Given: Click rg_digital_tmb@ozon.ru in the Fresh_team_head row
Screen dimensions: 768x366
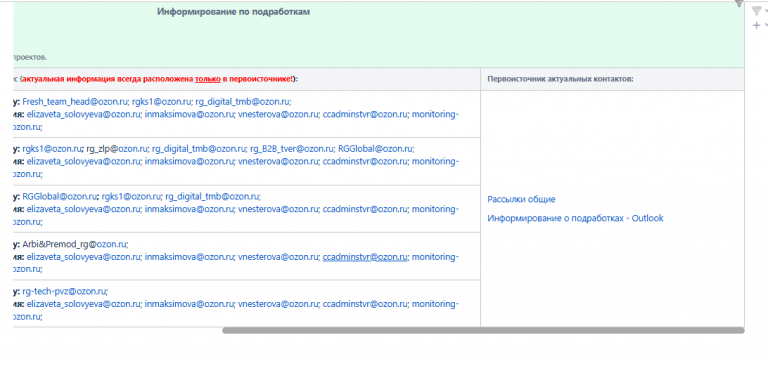Looking at the screenshot, I should pyautogui.click(x=242, y=102).
